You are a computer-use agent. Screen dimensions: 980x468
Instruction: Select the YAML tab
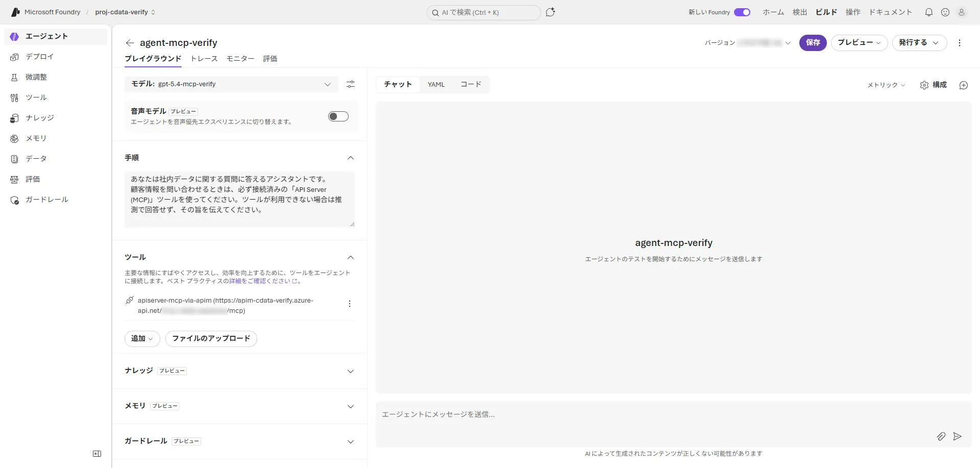coord(436,85)
